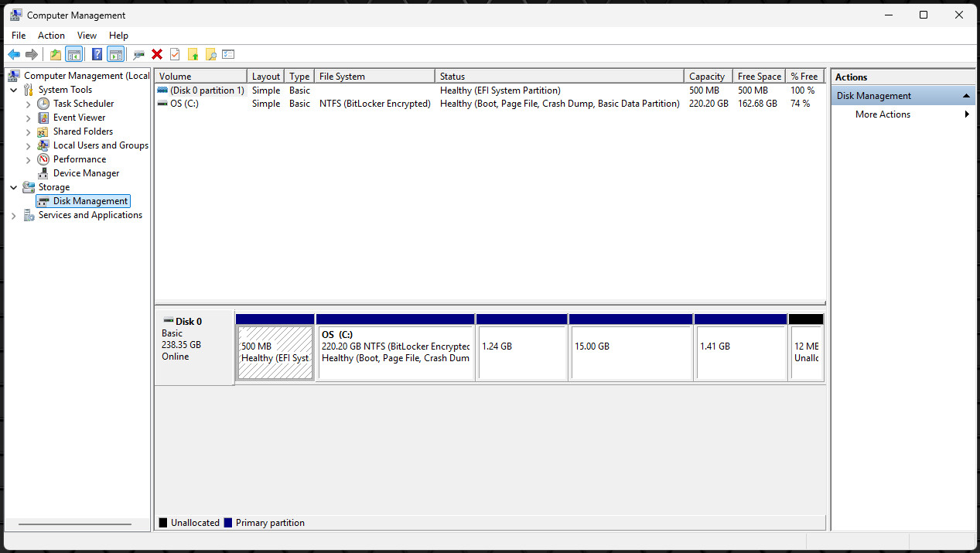
Task: Click the checklist settings icon in toolbar
Action: [x=228, y=54]
